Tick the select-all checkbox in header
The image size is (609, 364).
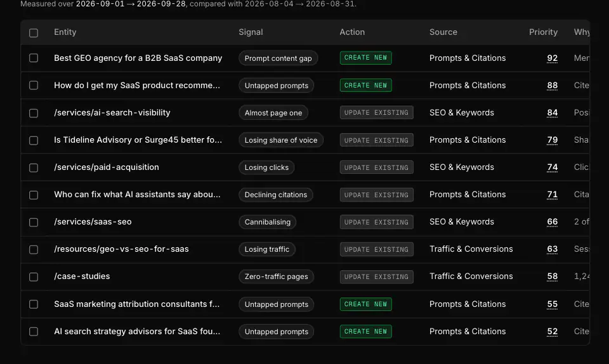(x=34, y=33)
